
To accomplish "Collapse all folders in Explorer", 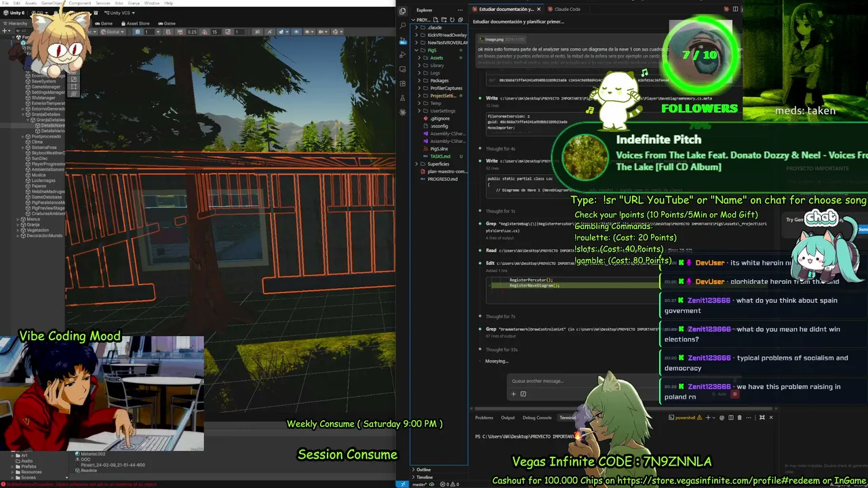I will click(459, 20).
